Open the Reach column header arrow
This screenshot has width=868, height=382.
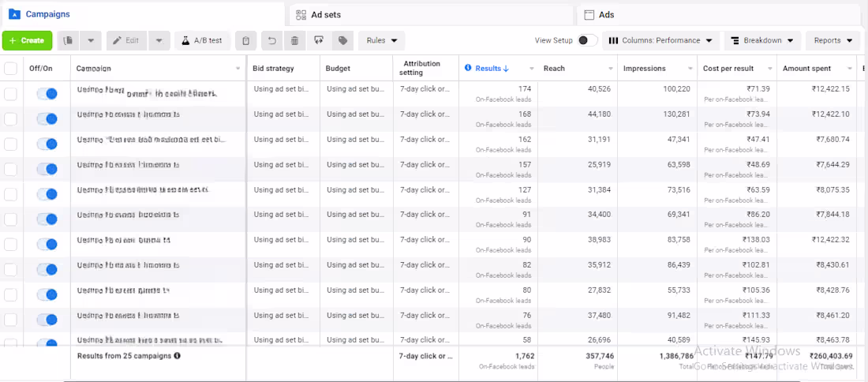pyautogui.click(x=611, y=69)
